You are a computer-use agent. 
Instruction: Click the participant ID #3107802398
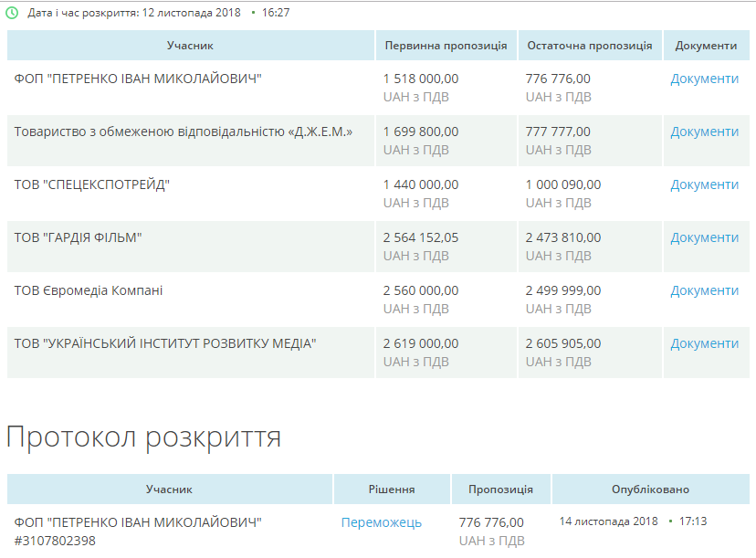tap(55, 541)
